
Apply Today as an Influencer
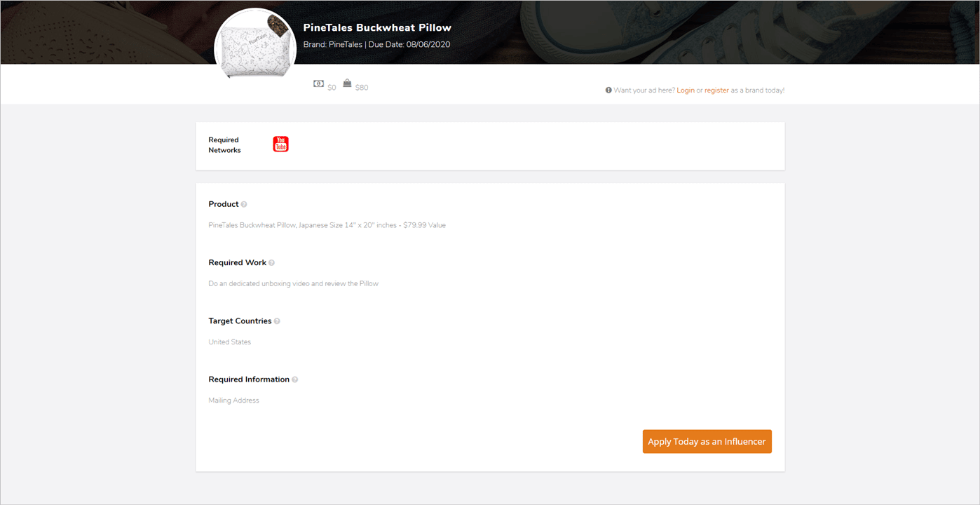point(707,441)
